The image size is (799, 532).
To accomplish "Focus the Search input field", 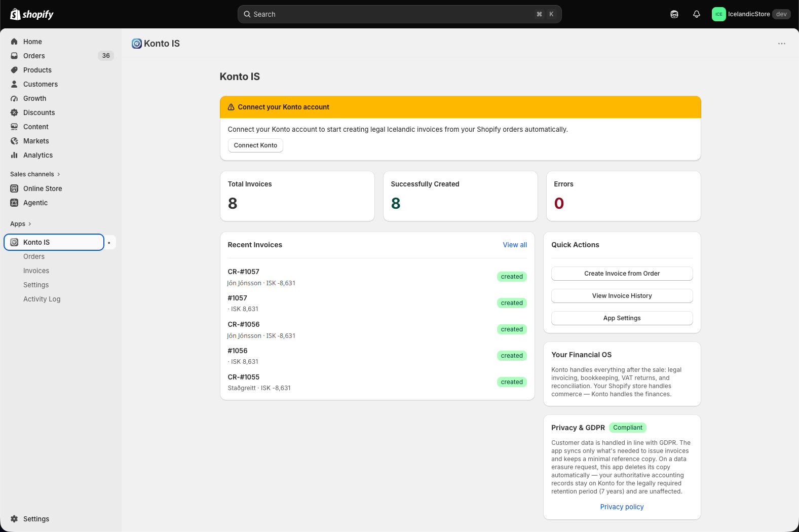I will 399,14.
